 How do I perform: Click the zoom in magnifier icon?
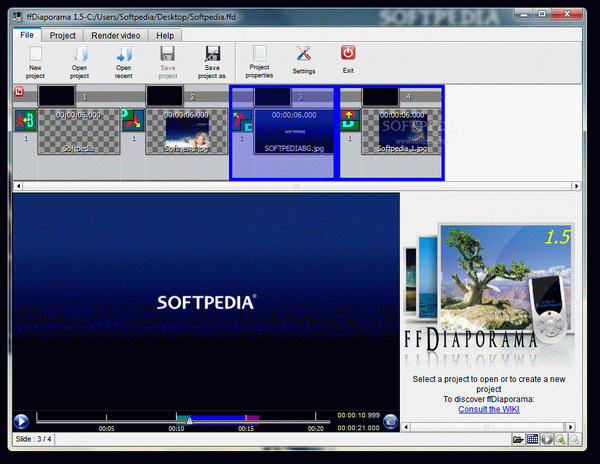point(561,439)
